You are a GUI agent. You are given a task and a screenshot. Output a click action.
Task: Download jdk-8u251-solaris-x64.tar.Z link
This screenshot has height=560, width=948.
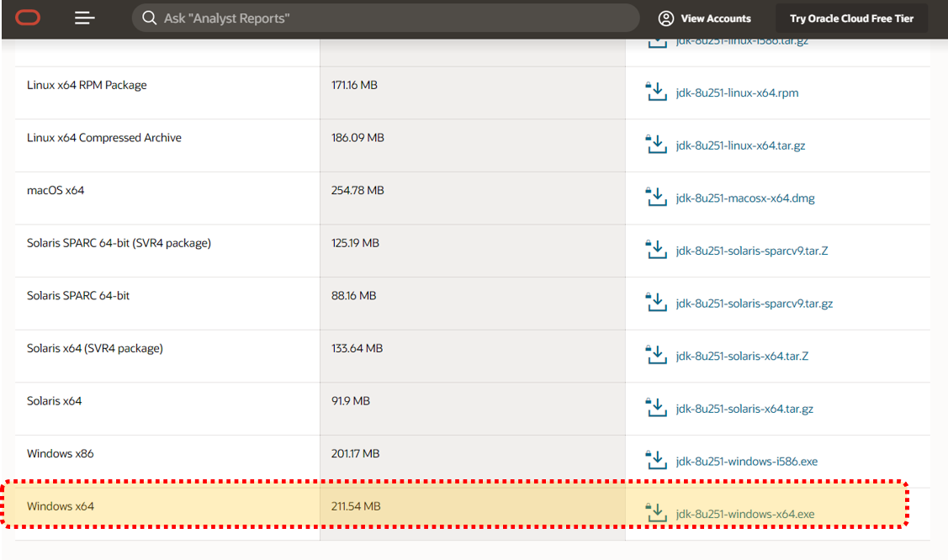(x=742, y=356)
